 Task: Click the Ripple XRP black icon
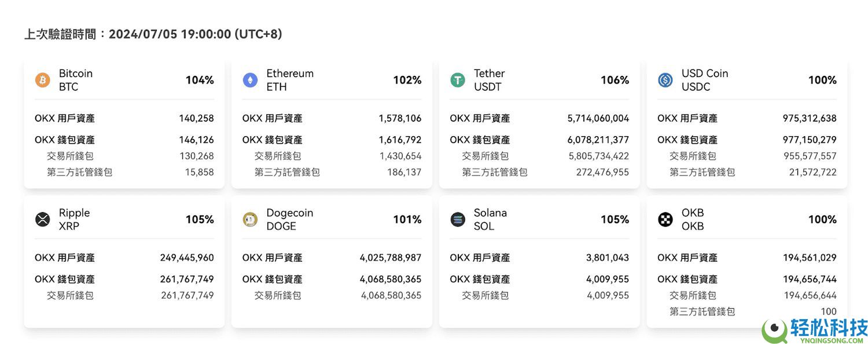42,219
